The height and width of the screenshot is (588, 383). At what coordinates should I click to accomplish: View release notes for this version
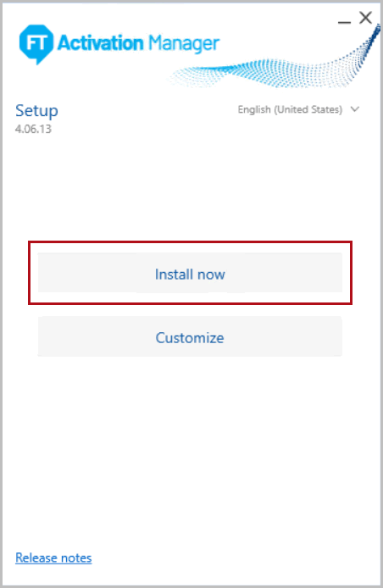pyautogui.click(x=53, y=557)
